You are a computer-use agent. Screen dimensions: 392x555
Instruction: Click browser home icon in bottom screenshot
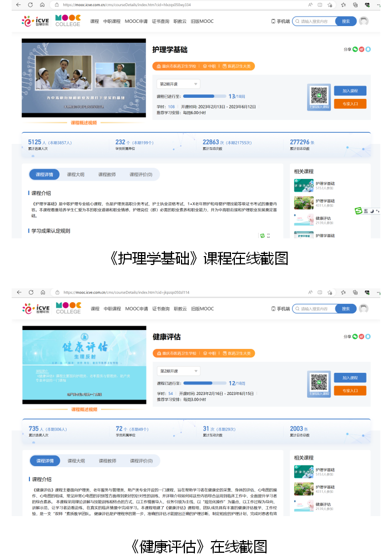43,292
